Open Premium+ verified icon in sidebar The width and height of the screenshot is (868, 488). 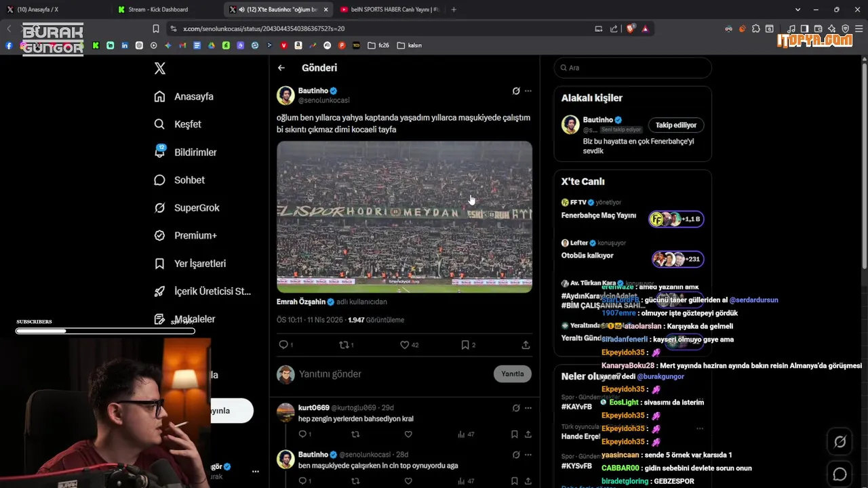tap(159, 235)
